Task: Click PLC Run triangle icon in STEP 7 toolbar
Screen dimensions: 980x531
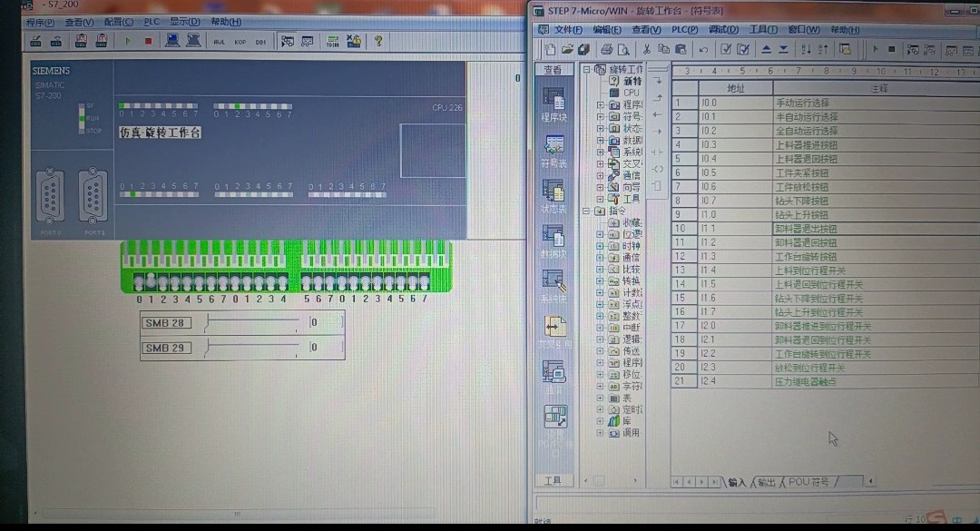Action: [875, 49]
